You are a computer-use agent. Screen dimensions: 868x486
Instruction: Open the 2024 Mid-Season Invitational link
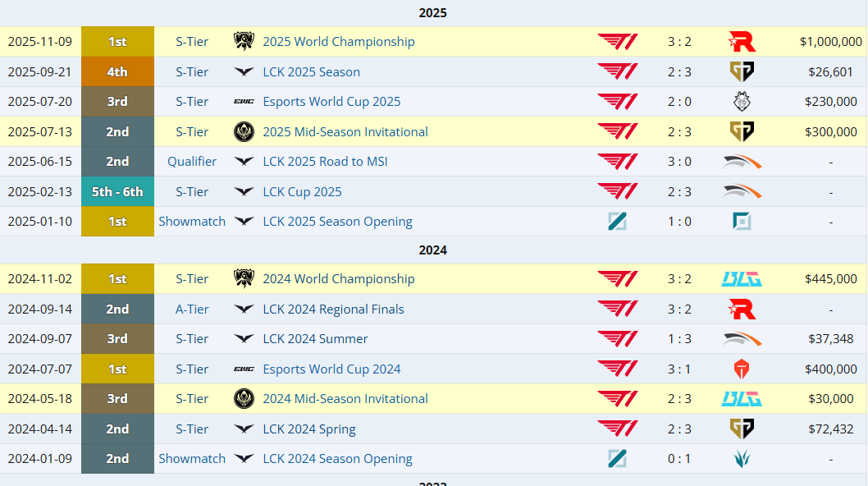pos(345,398)
